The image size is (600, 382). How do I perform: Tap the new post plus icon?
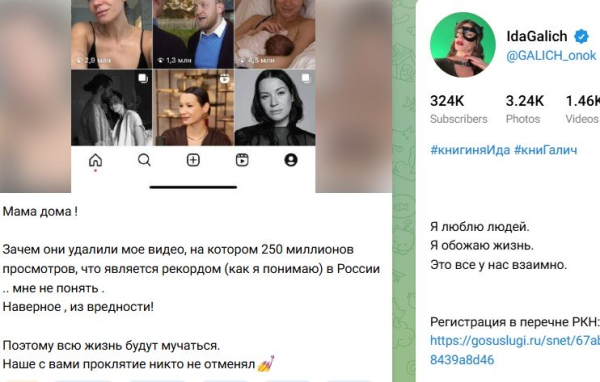tap(193, 160)
